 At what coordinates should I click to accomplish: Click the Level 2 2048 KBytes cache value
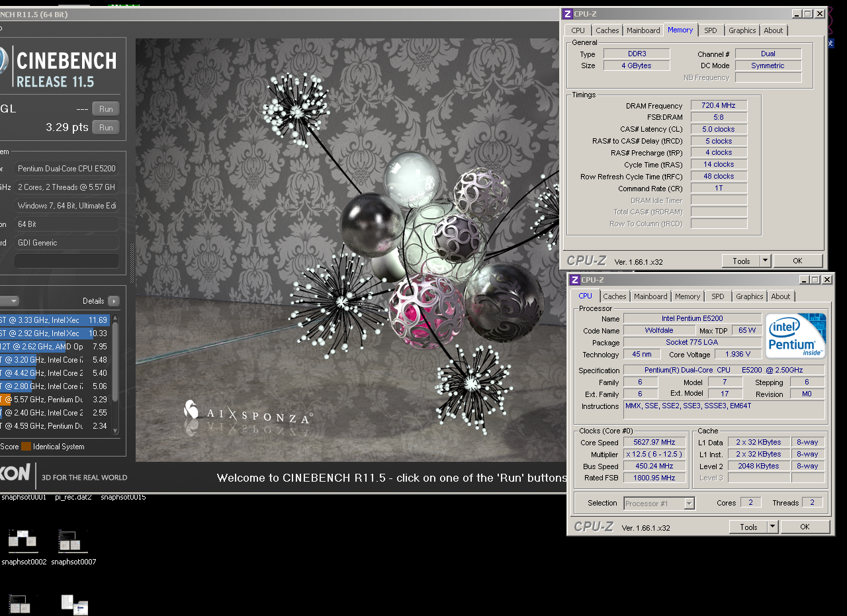click(758, 466)
